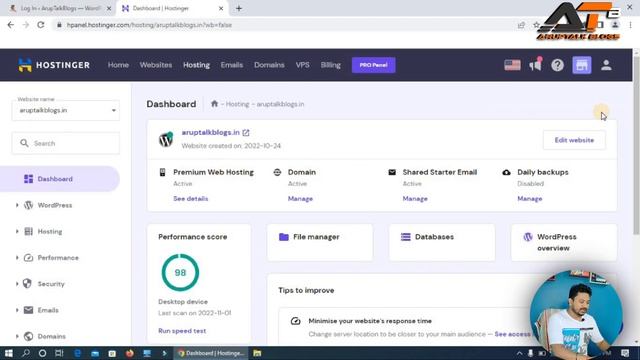Bookmark page with the star icon
This screenshot has height=360, width=640.
[x=536, y=25]
